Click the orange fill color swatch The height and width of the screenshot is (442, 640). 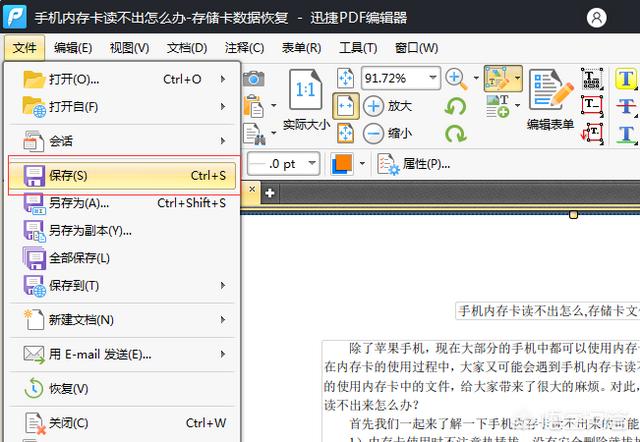(342, 164)
